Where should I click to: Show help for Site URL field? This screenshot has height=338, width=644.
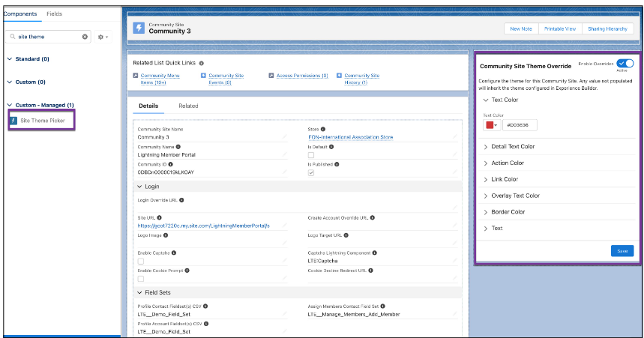pos(160,217)
